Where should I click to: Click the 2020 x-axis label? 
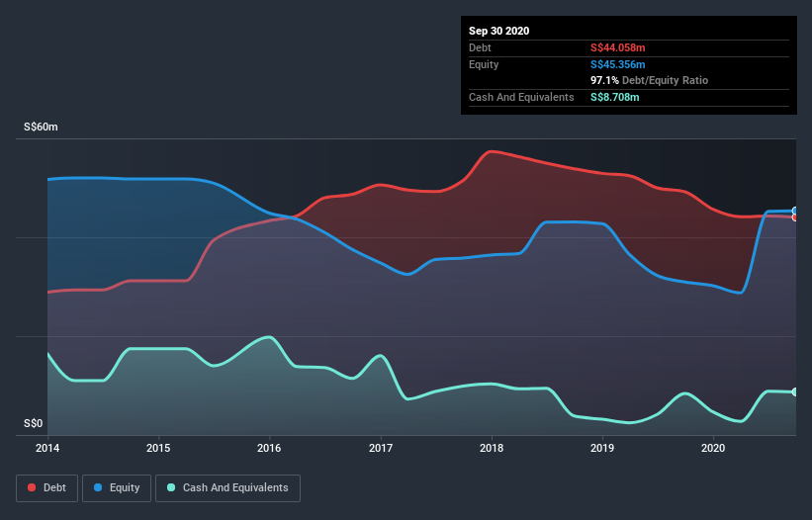(713, 448)
